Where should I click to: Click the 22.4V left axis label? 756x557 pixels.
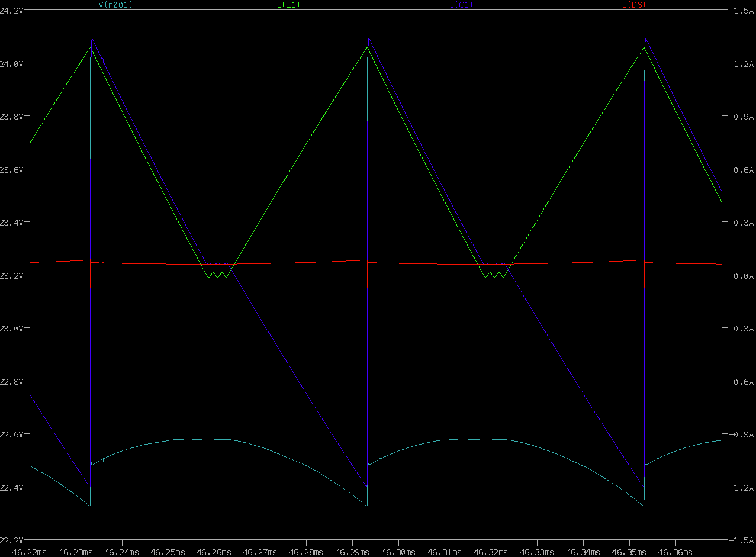11,487
